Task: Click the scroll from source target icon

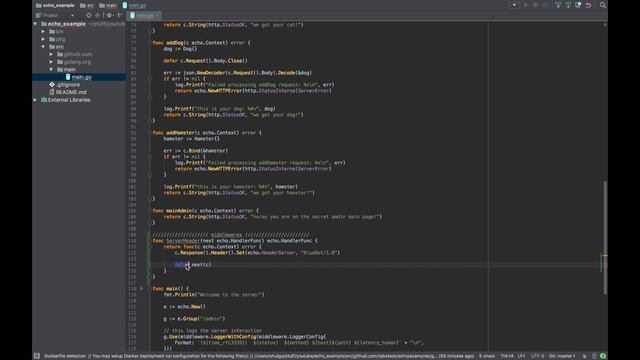Action: (x=89, y=16)
